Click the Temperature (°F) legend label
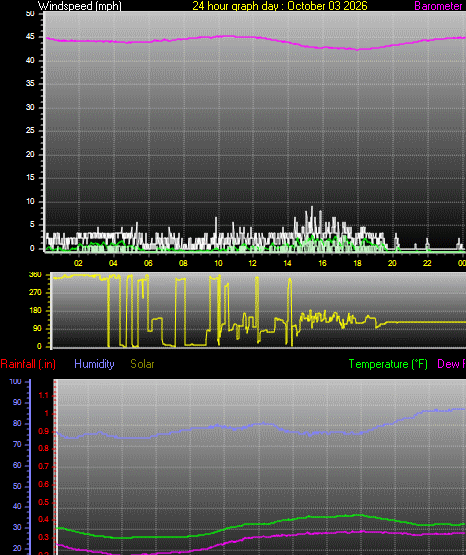 388,364
